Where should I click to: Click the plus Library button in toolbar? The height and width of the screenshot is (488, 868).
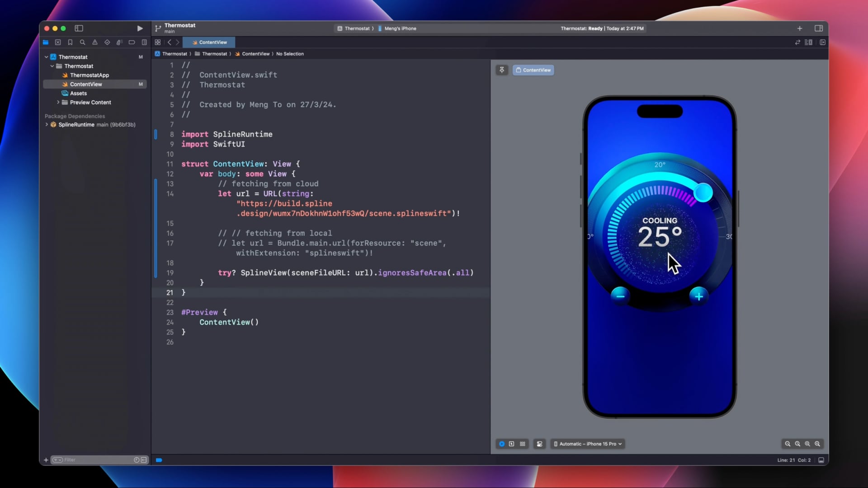click(800, 28)
